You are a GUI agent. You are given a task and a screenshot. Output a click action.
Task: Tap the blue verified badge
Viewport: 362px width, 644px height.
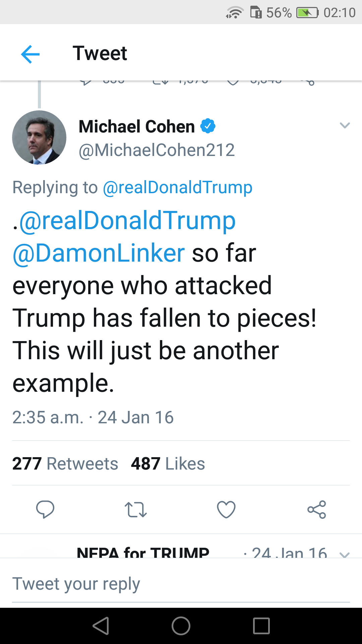208,126
